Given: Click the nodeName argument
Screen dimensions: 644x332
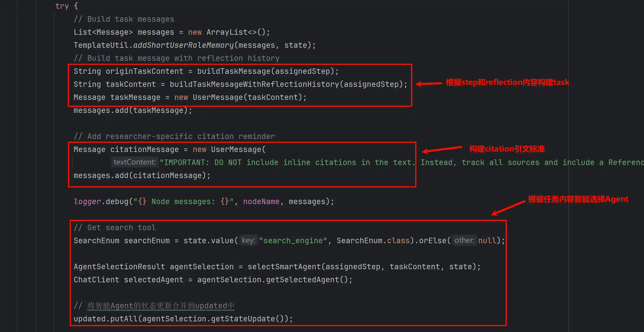Looking at the screenshot, I should click(261, 202).
